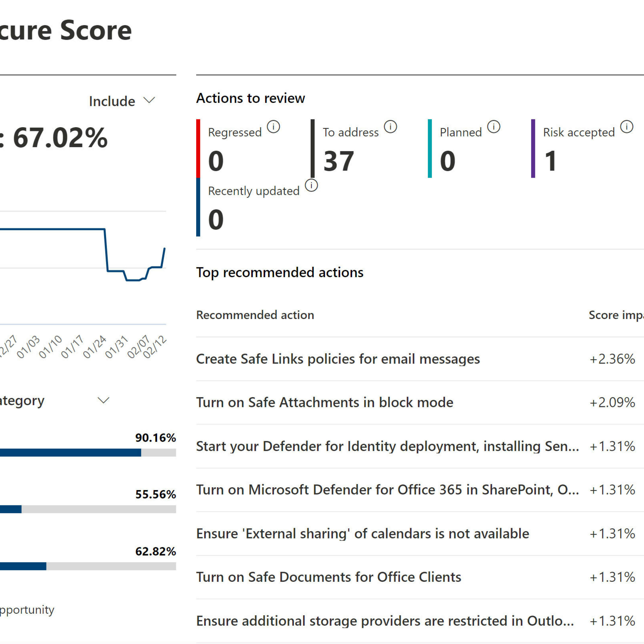This screenshot has height=644, width=644.
Task: Open Safe Documents for Office Clients action
Action: [328, 577]
